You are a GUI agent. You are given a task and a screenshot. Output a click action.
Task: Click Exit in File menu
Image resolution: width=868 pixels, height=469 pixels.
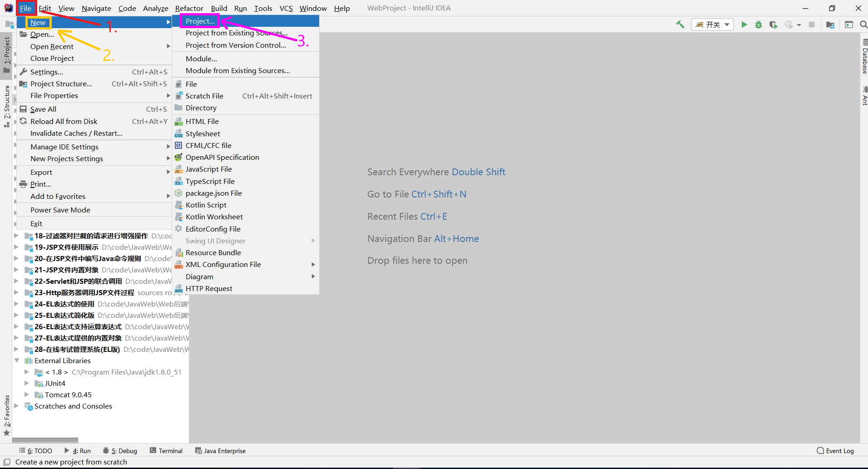94,223
